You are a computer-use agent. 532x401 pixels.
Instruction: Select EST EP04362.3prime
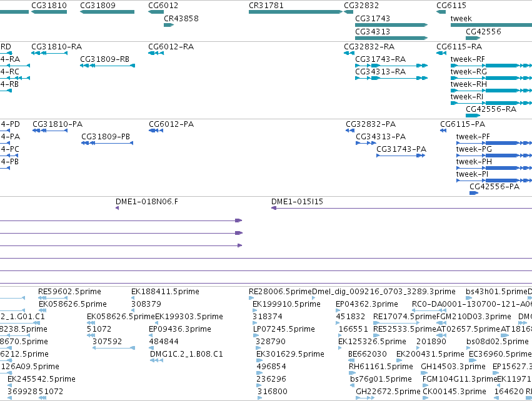pos(367,304)
